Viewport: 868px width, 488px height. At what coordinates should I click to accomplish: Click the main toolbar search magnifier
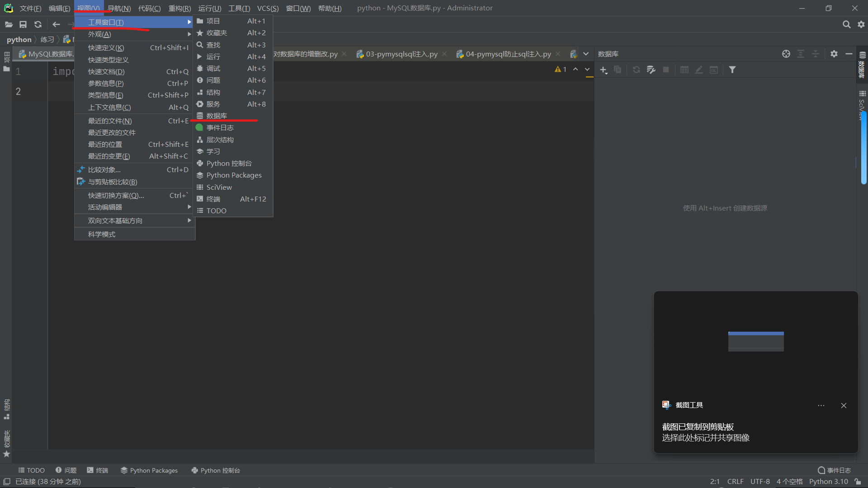point(846,24)
